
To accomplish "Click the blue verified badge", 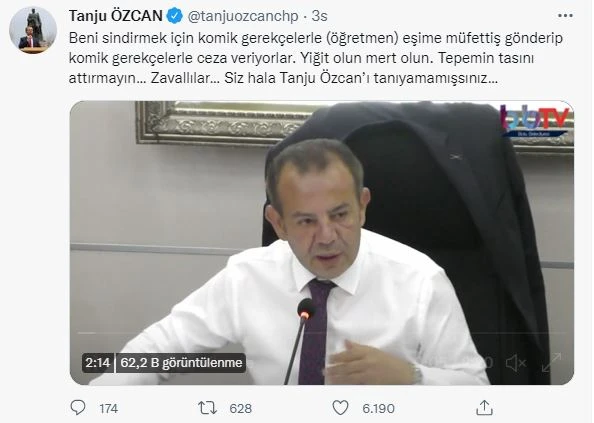I will (x=175, y=16).
